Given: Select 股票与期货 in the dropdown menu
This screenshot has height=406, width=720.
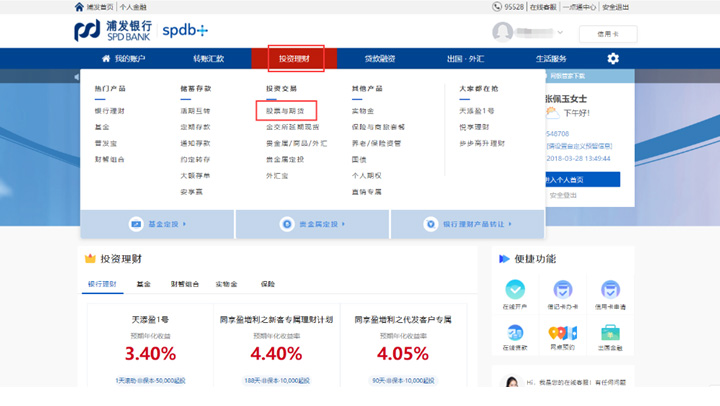Looking at the screenshot, I should pos(285,110).
